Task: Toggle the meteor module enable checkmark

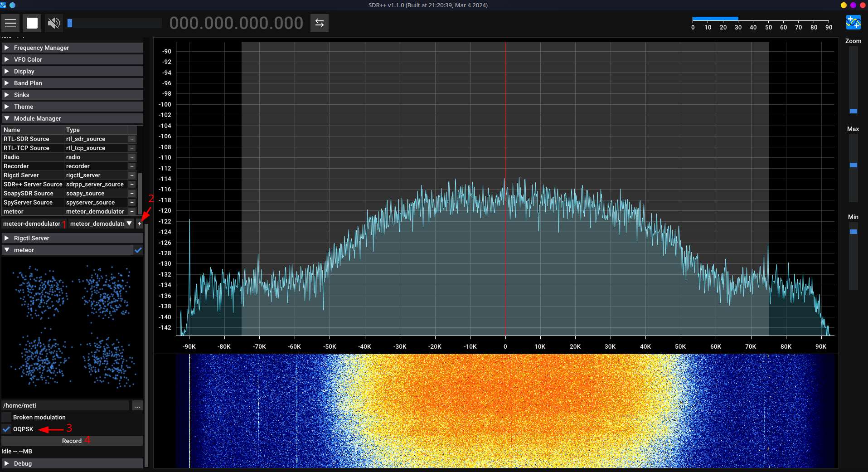Action: [x=138, y=250]
